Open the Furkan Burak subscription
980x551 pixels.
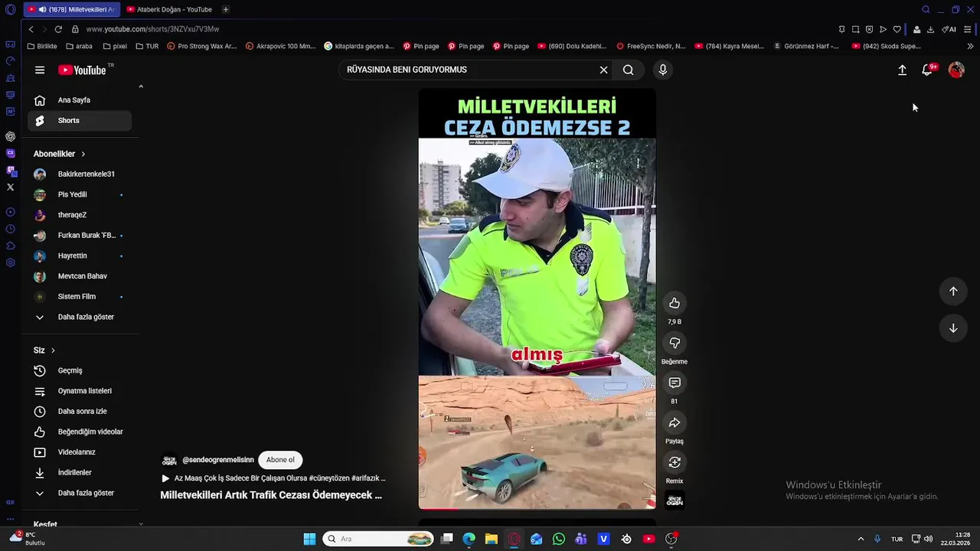tap(80, 236)
